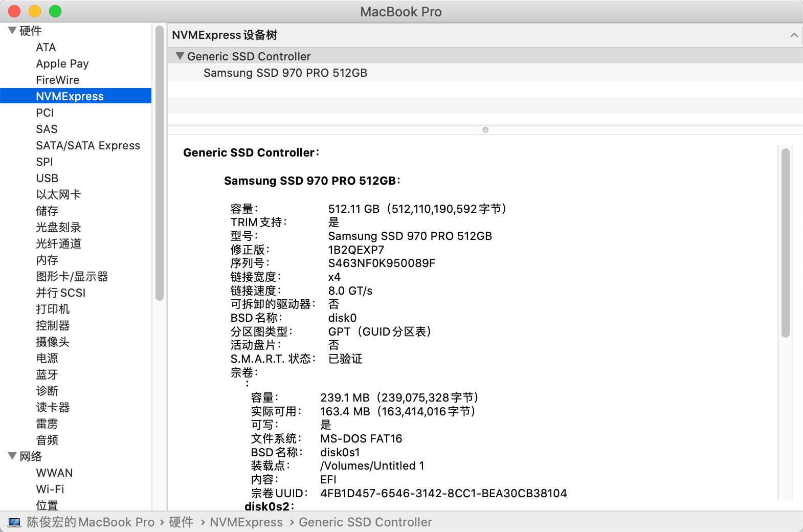Viewport: 803px width, 532px height.
Task: Click Generic SSD Controller in the path bar
Action: (365, 522)
